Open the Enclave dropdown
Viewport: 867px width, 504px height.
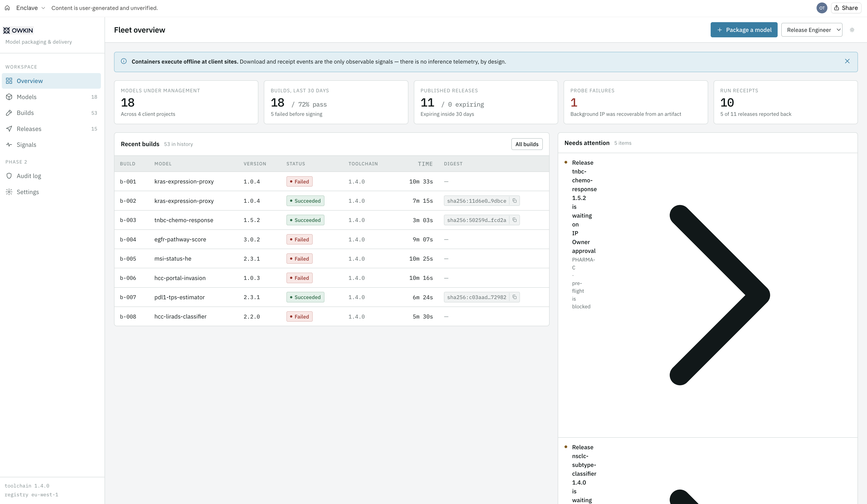pyautogui.click(x=31, y=8)
